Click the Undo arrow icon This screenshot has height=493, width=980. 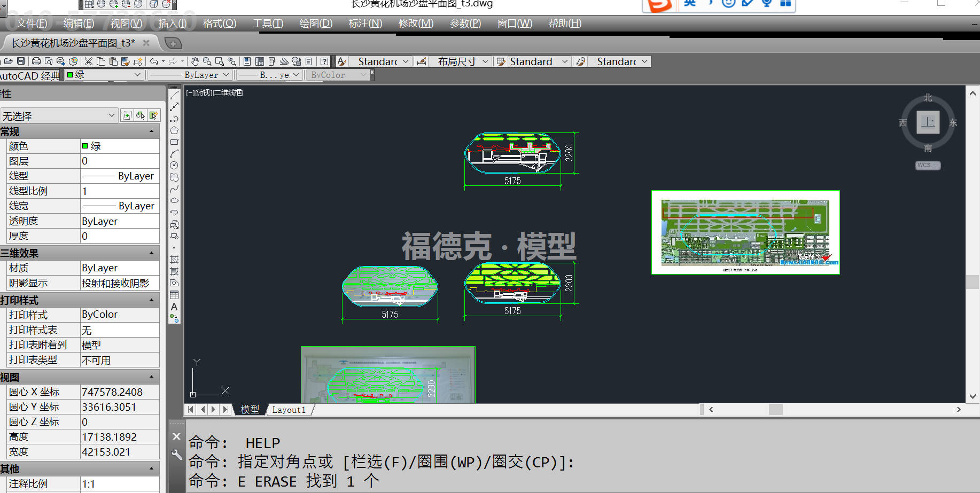(154, 61)
